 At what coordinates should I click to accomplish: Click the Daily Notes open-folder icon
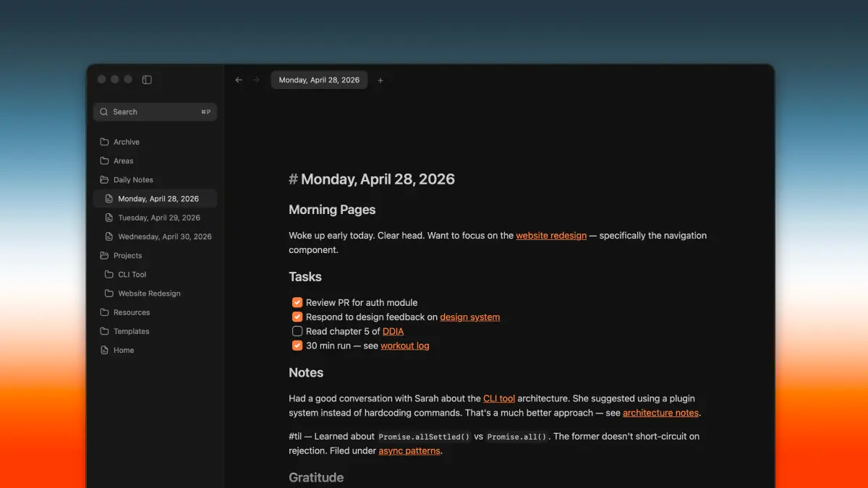coord(104,179)
